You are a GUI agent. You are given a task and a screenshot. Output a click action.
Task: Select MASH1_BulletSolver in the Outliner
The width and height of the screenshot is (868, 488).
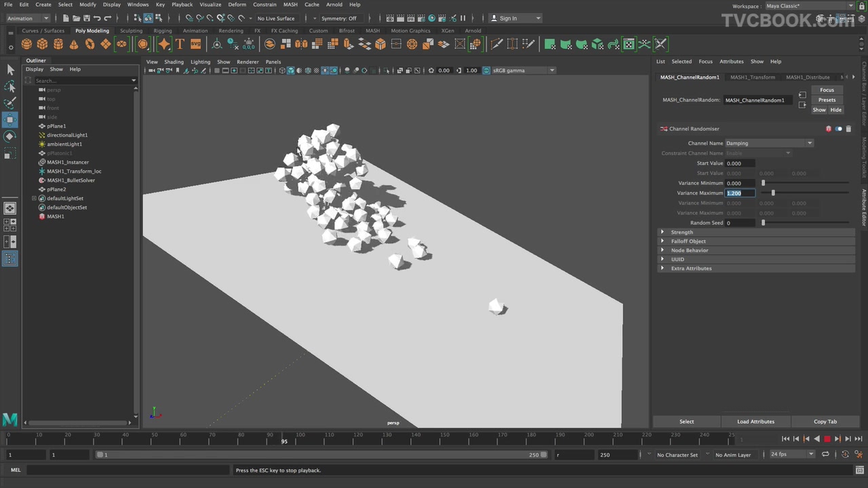pos(71,180)
